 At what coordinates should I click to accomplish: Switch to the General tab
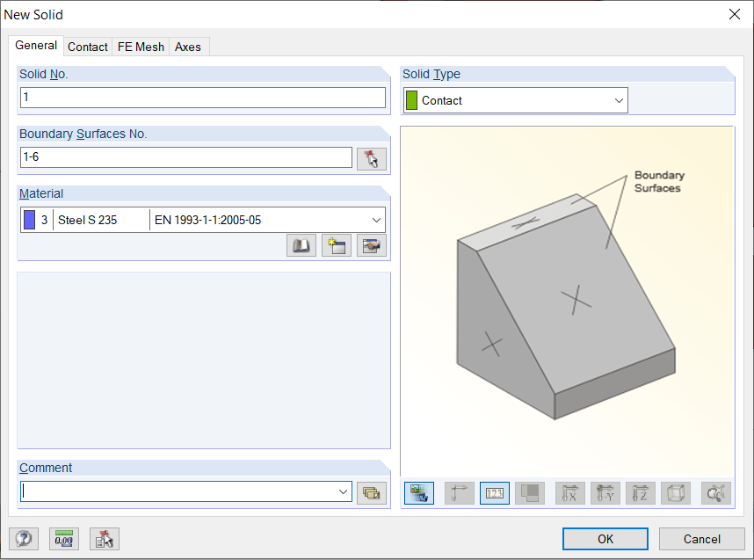point(36,46)
